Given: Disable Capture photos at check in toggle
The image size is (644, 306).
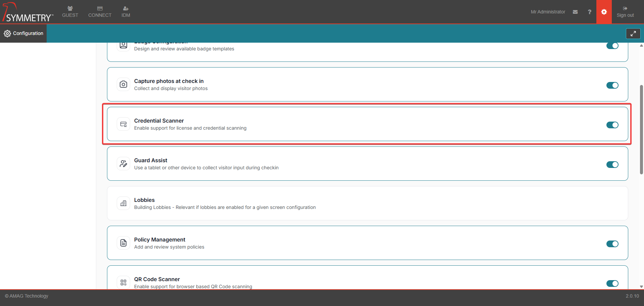Looking at the screenshot, I should coord(612,85).
